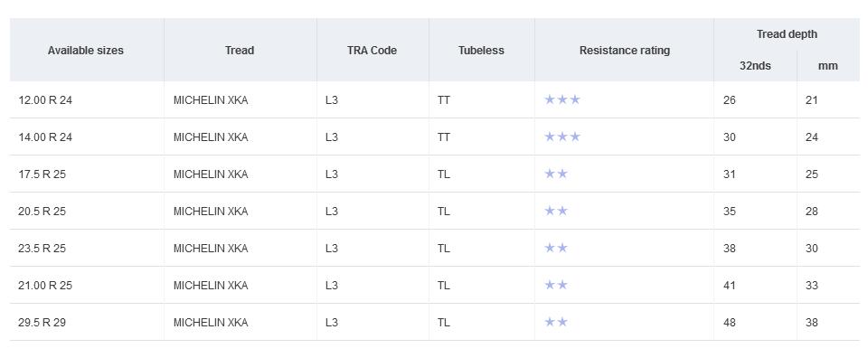Click the two-star rating for 17.5 R 25
The height and width of the screenshot is (358, 868).
[x=556, y=174]
